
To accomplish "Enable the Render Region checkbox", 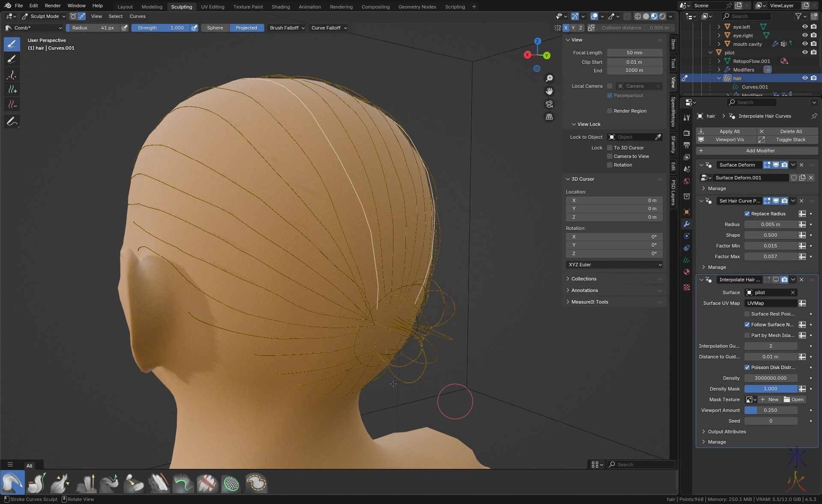I will [610, 111].
